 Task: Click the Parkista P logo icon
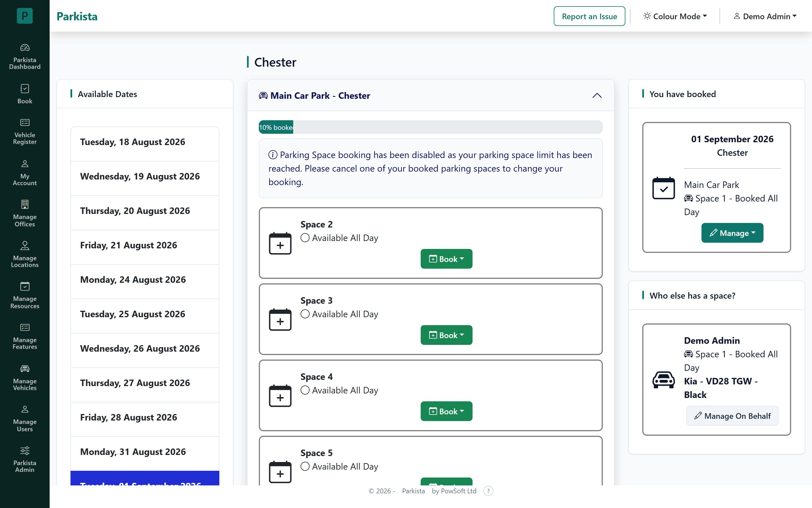(25, 16)
